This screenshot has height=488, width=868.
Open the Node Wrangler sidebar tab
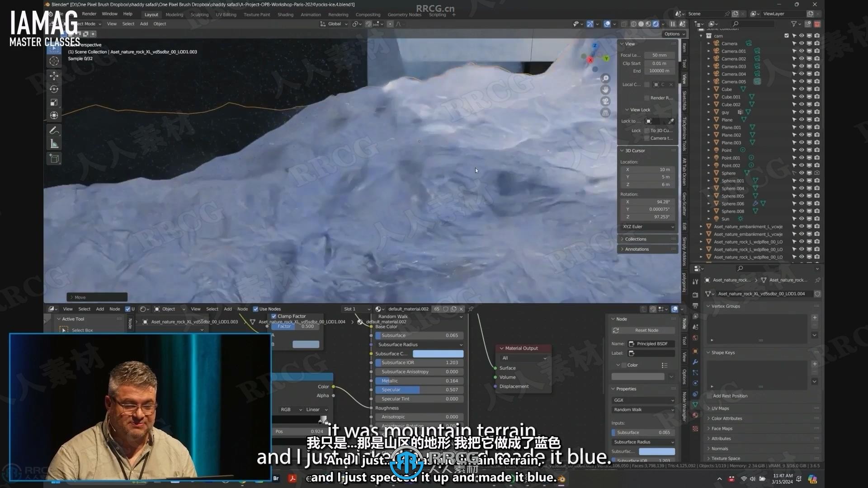click(684, 407)
